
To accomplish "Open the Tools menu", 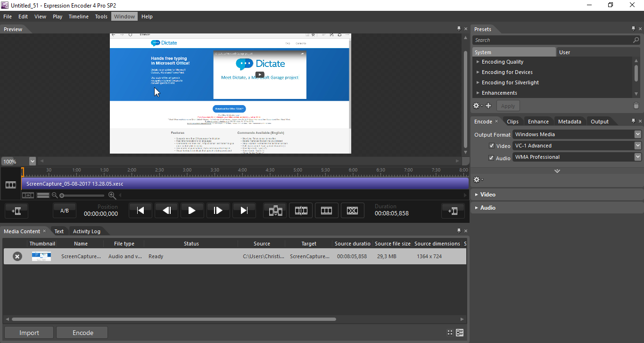I will (x=101, y=16).
